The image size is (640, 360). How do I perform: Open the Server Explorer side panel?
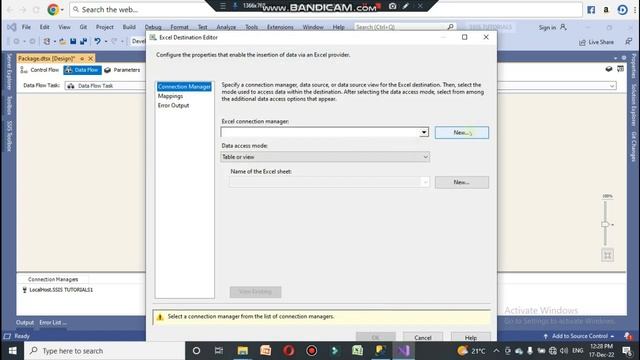pos(9,72)
